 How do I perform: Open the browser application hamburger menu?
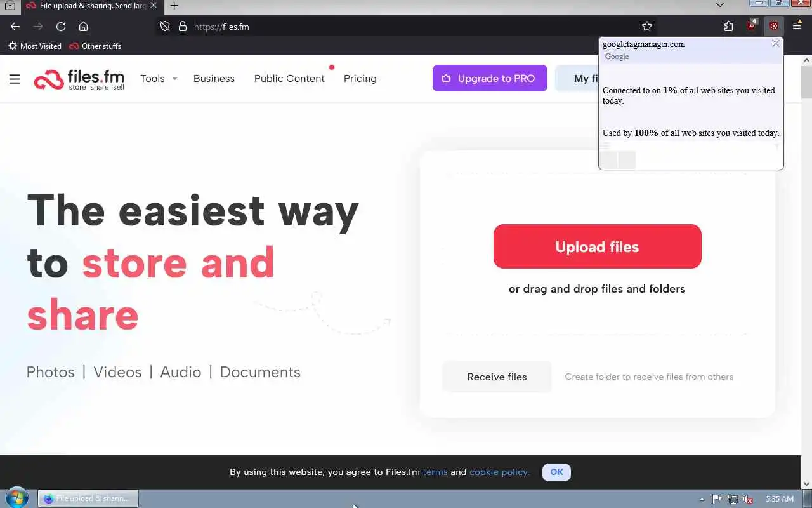pos(797,26)
